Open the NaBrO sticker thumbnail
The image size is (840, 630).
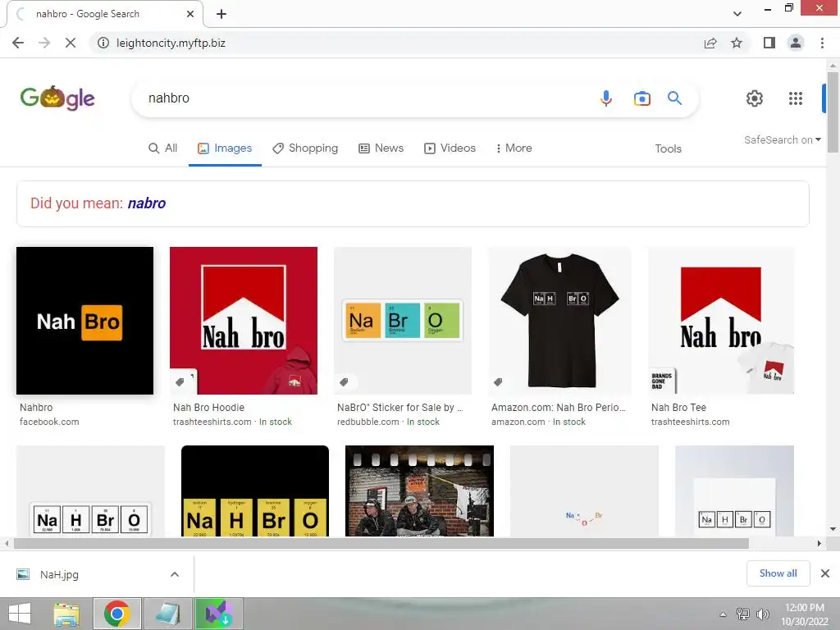(x=403, y=321)
